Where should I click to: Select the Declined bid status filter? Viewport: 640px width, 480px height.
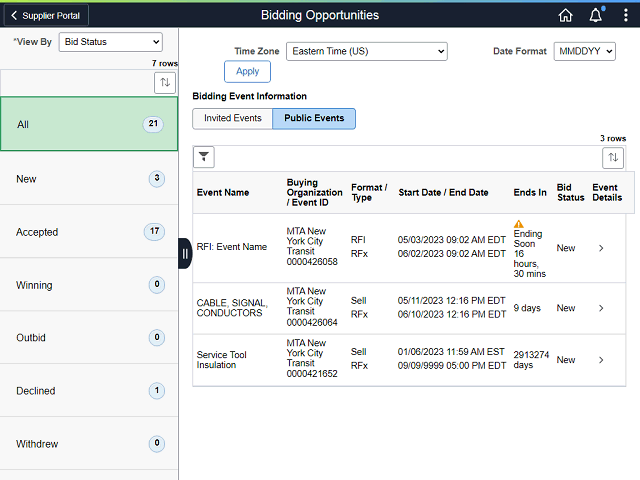[x=89, y=391]
